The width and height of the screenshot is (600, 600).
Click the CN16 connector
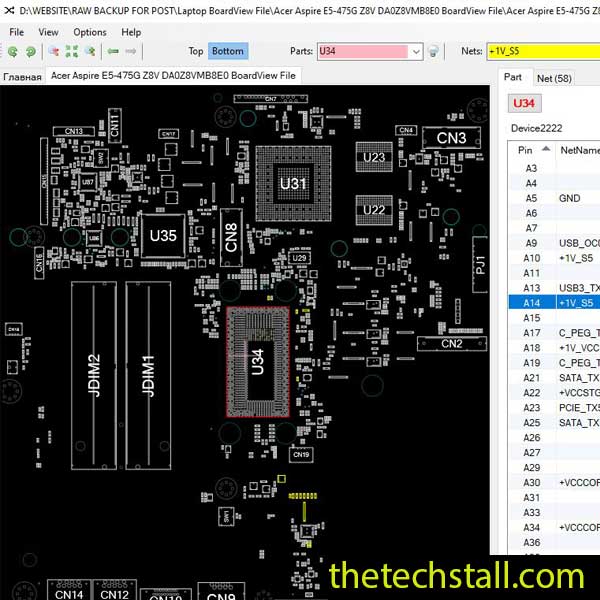pos(39,263)
